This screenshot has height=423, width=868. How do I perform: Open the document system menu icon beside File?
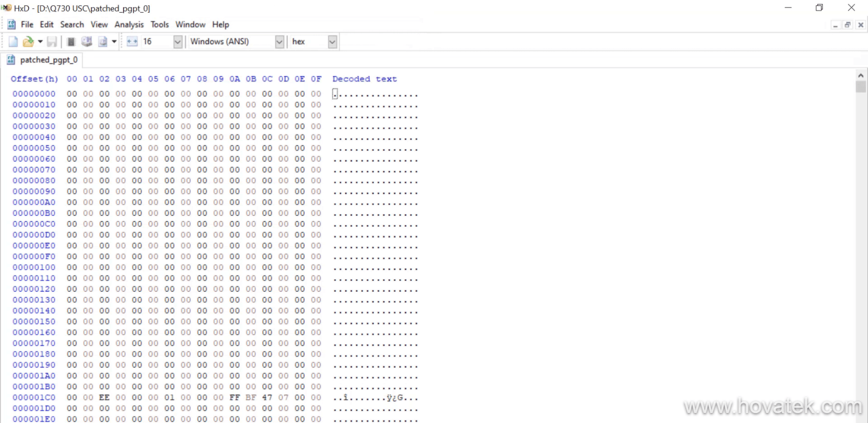[11, 25]
